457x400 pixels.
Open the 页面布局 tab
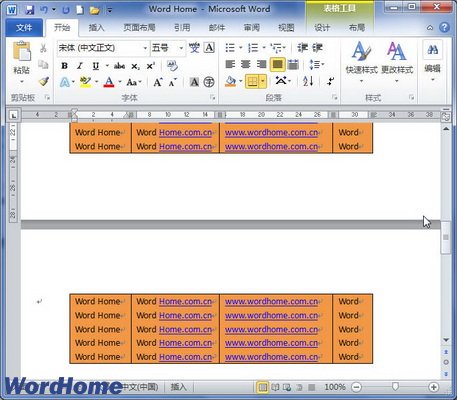coord(139,28)
